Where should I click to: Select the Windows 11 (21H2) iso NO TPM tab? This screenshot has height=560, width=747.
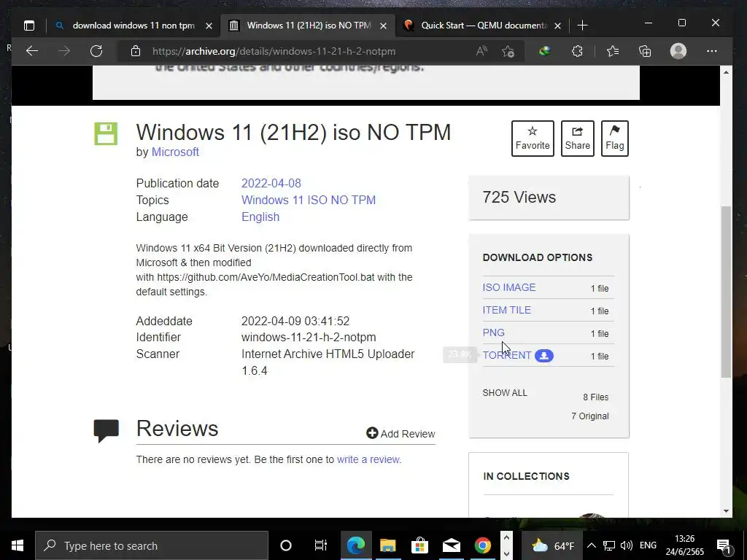click(309, 26)
